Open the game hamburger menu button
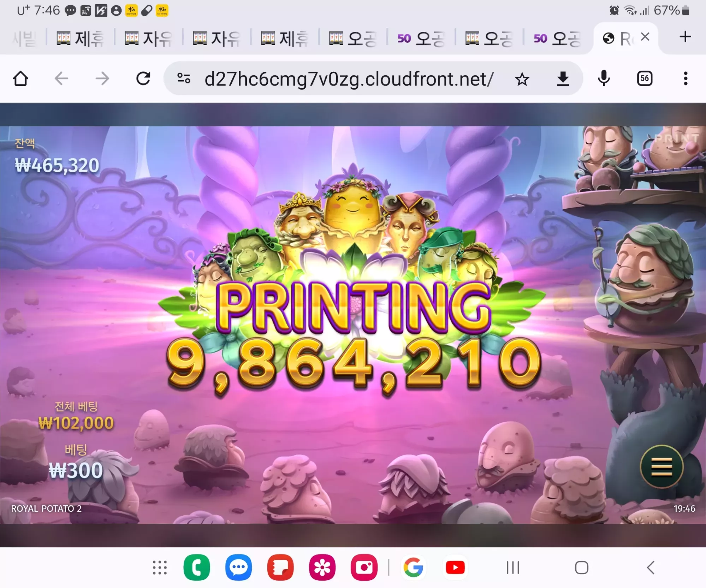The height and width of the screenshot is (588, 706). (661, 467)
